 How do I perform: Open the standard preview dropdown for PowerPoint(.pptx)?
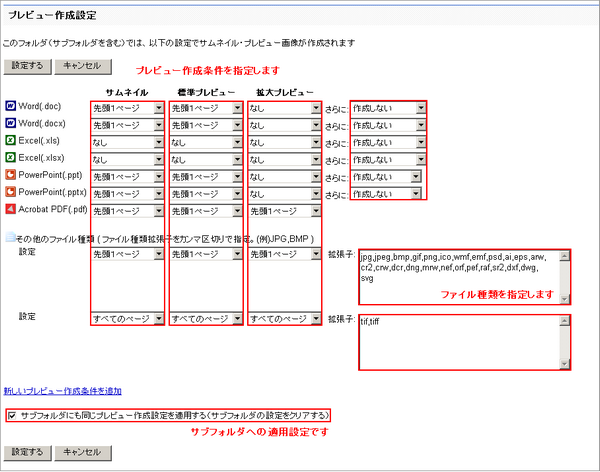click(x=206, y=194)
